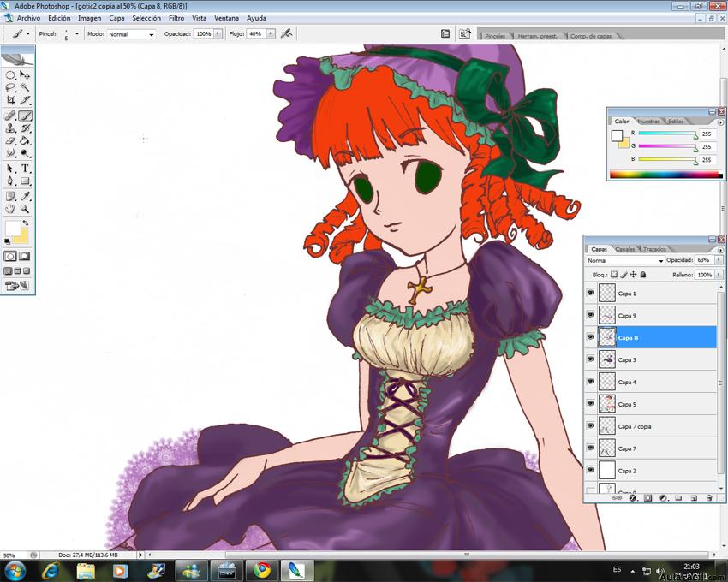Open layer Relleno slider arrow
Screen dimensions: 728x582
click(719, 275)
